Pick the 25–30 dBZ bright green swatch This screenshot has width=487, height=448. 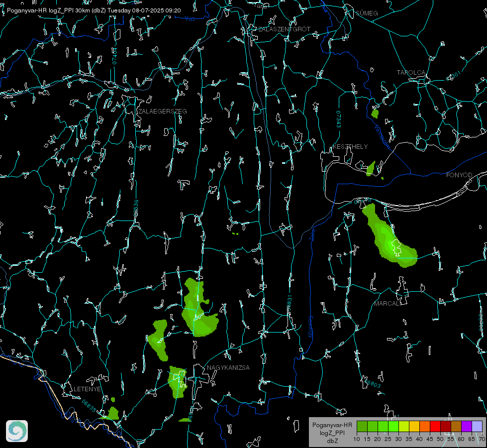pyautogui.click(x=393, y=426)
